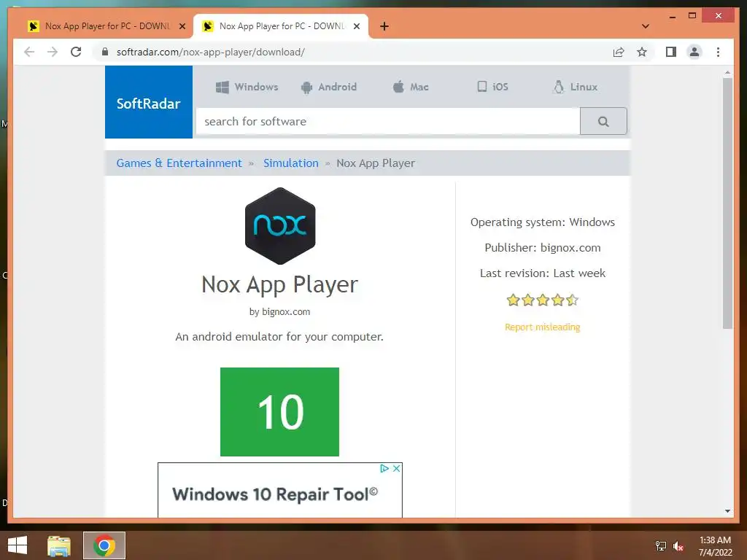This screenshot has width=747, height=560.
Task: Click the vertical page scrollbar thumb
Action: pos(727,203)
